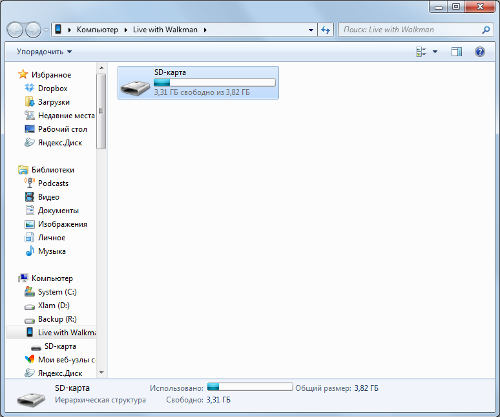Viewport: 500px width, 417px height.
Task: Click the Podcasts library icon
Action: point(29,183)
